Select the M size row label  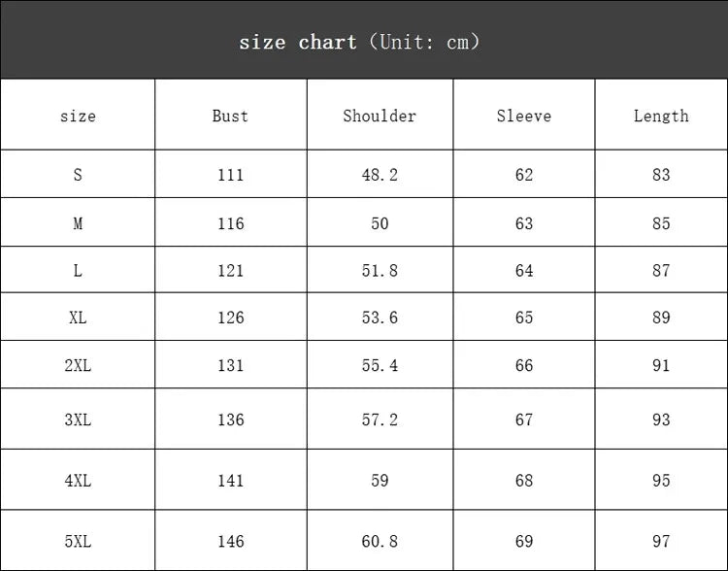click(78, 223)
